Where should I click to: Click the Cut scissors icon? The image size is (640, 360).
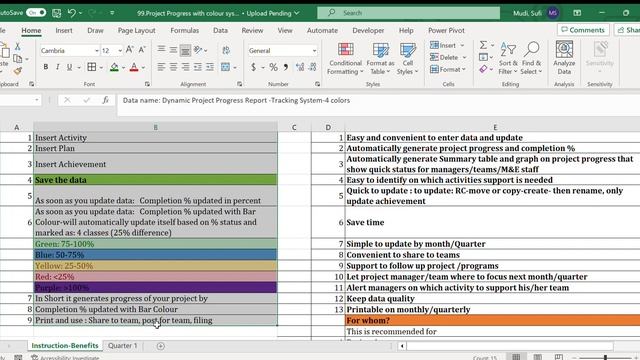click(17, 46)
